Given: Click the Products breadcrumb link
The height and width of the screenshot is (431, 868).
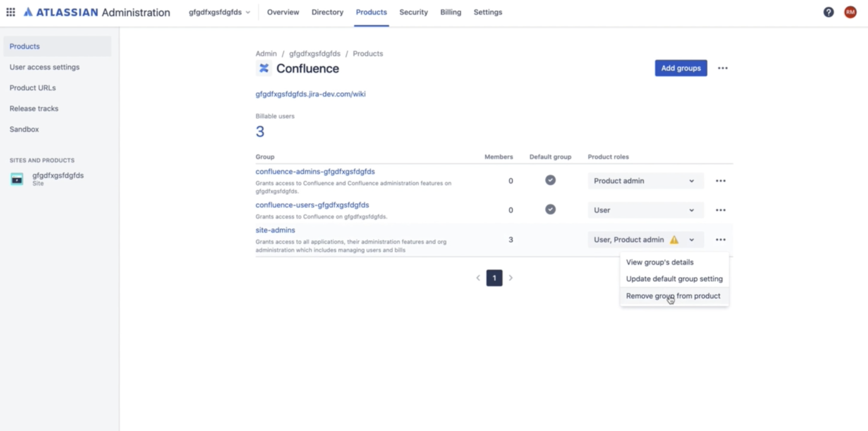Looking at the screenshot, I should [x=368, y=54].
